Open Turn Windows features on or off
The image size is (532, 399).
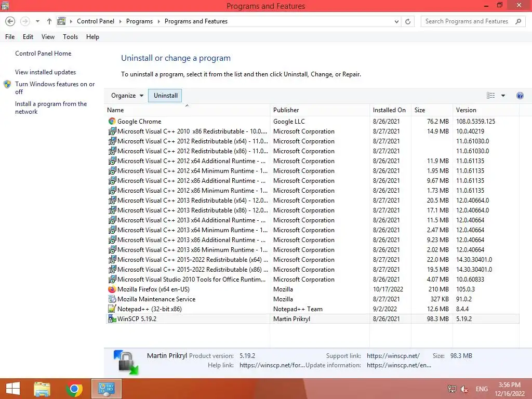click(x=55, y=88)
